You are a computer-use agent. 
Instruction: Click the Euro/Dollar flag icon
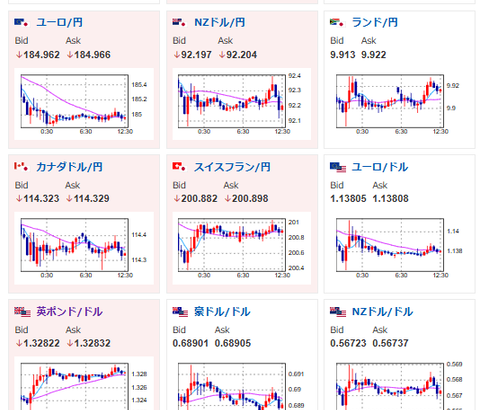338,167
